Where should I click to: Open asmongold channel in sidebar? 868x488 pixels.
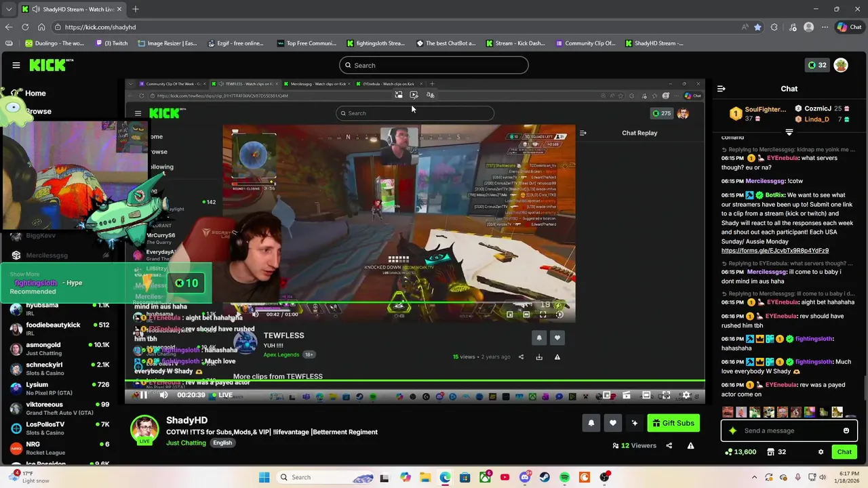click(x=59, y=348)
